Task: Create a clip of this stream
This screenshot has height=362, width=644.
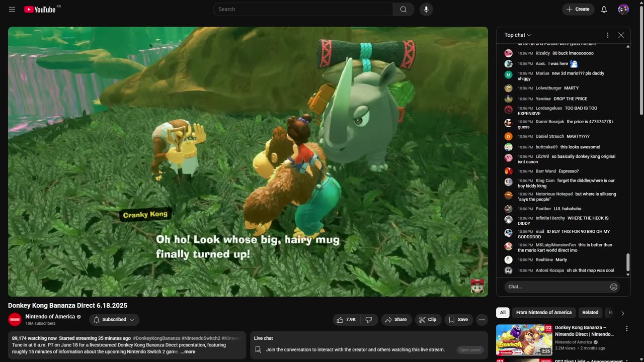Action: click(x=428, y=320)
